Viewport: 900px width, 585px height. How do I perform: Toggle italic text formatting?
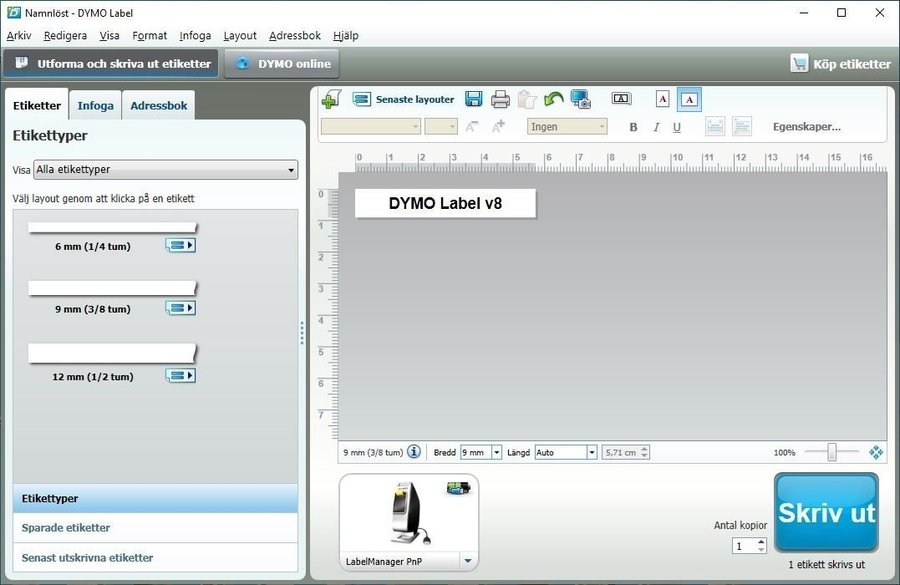click(x=656, y=127)
